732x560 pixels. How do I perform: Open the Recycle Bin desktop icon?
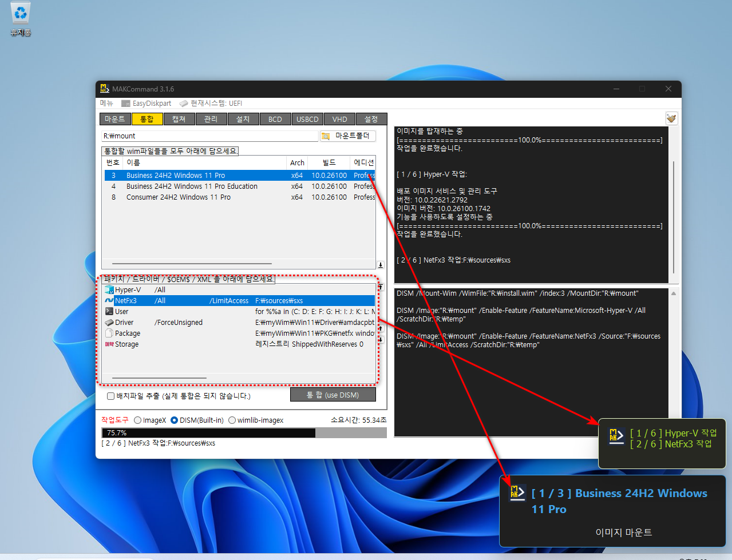tap(21, 18)
